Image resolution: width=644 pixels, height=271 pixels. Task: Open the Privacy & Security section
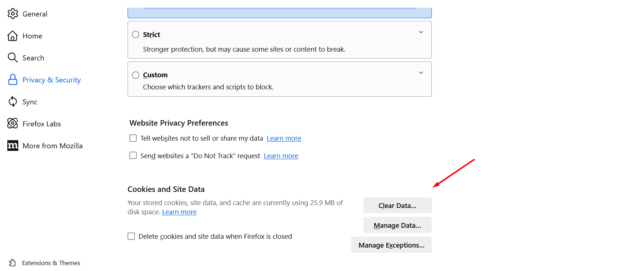pyautogui.click(x=51, y=79)
